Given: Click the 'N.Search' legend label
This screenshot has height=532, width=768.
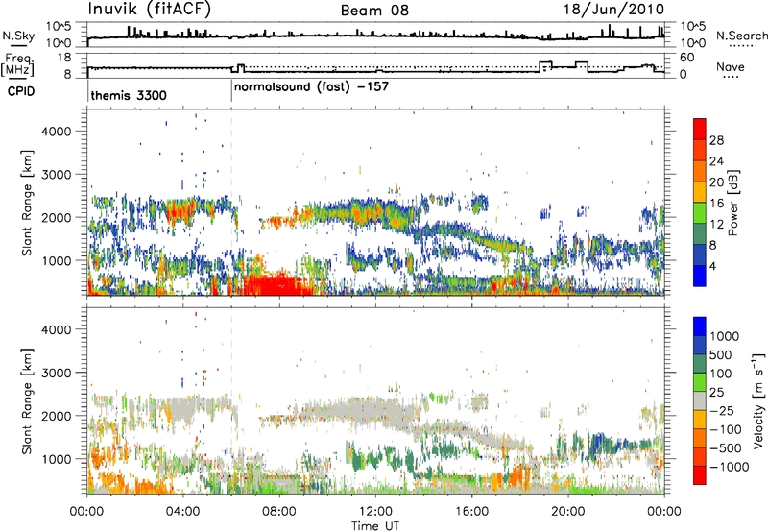Looking at the screenshot, I should point(742,36).
